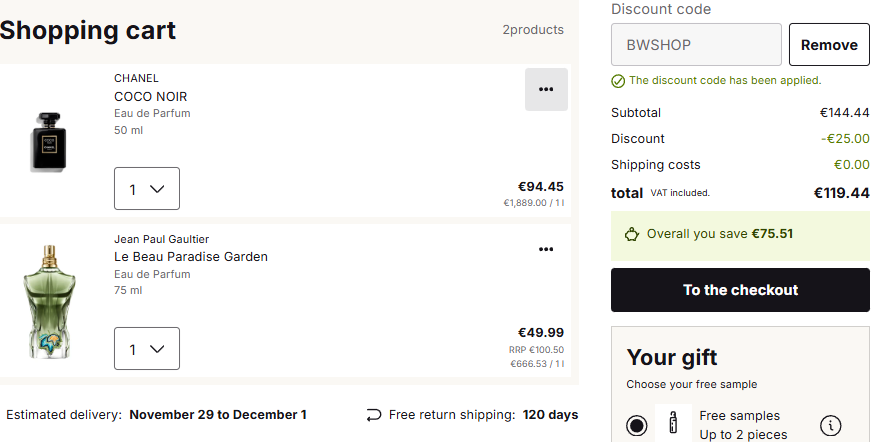
Task: Open the Le Beau Paradise Garden bottle image
Action: coord(47,301)
